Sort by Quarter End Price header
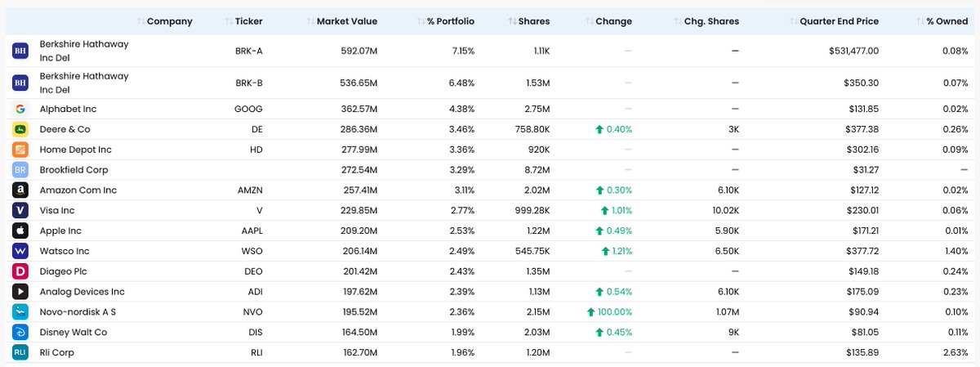 pos(839,21)
